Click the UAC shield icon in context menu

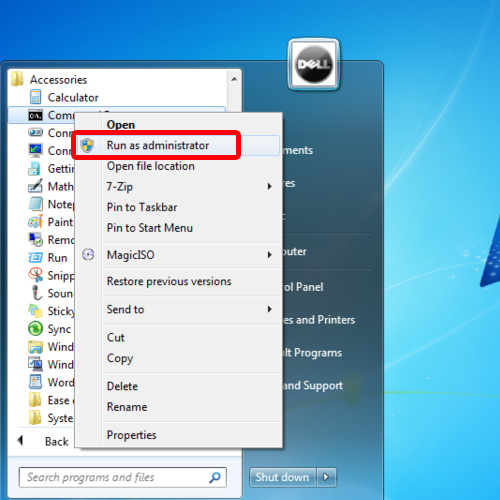pyautogui.click(x=87, y=145)
